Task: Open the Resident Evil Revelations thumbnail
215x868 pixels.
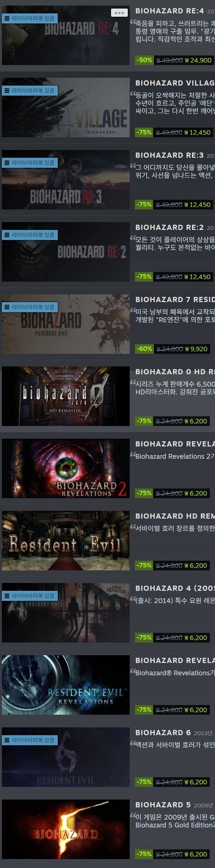Action: click(x=66, y=685)
